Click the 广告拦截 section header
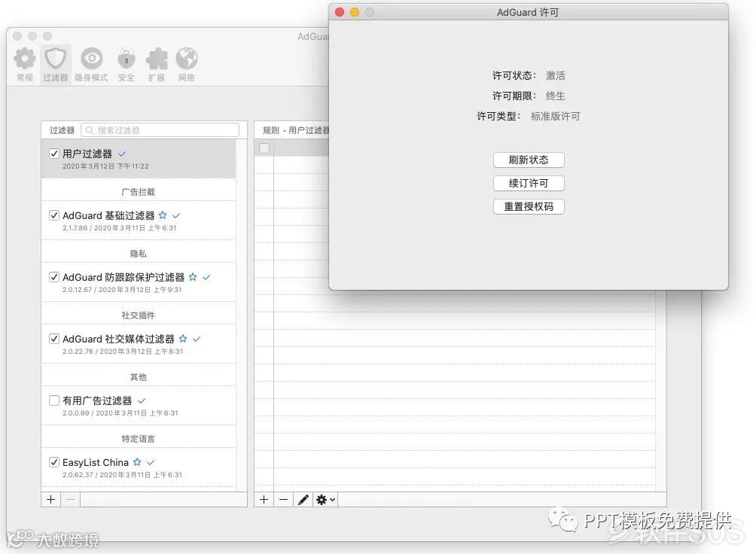This screenshot has height=554, width=756. point(139,192)
